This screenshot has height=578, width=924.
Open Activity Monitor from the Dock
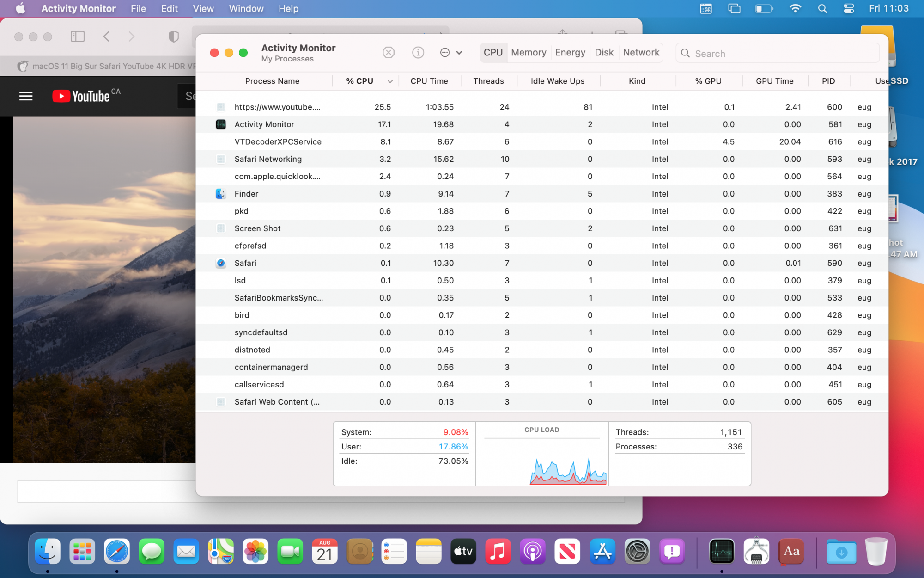722,551
